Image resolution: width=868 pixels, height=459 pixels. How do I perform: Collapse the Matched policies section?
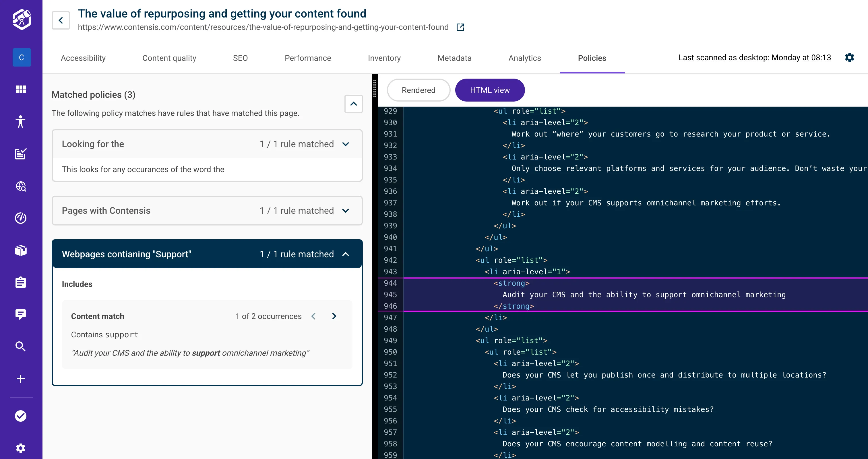(353, 104)
